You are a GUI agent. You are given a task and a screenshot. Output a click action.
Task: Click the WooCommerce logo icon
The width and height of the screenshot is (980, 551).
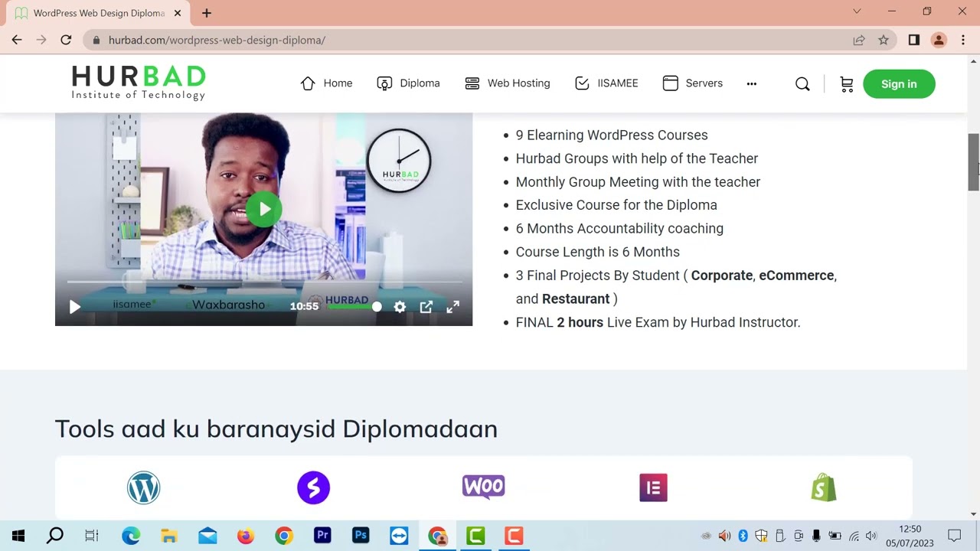pos(483,487)
